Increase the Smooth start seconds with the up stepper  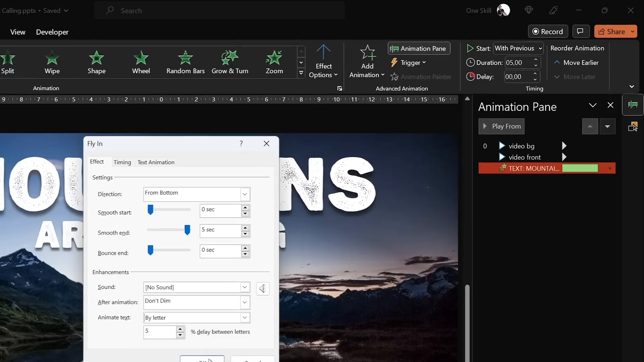[246, 207]
